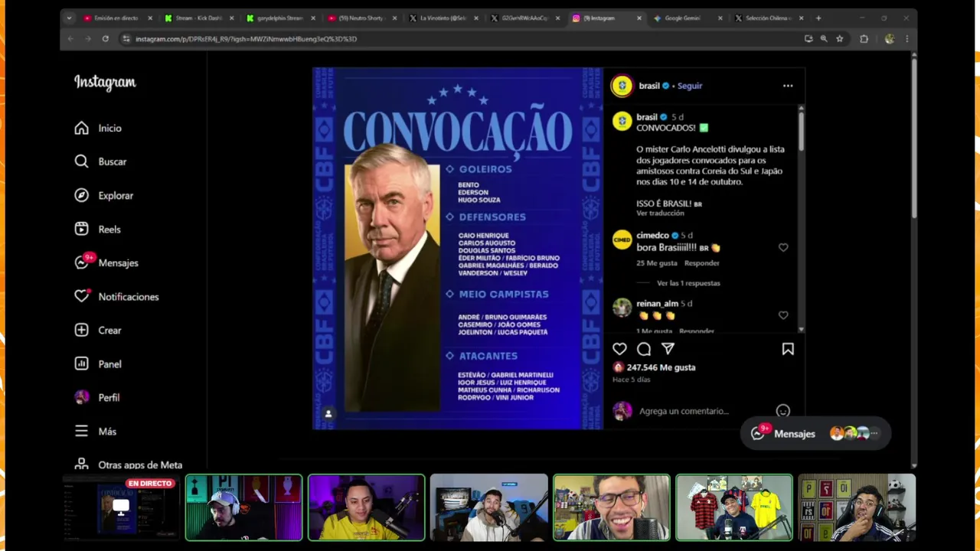Go to Explorar compass icon

82,195
